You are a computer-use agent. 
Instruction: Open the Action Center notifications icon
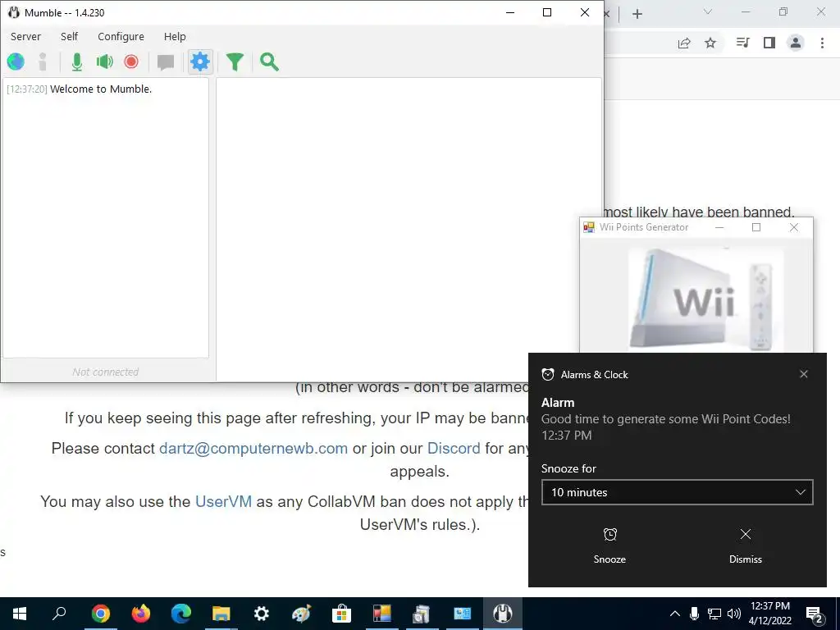[815, 614]
